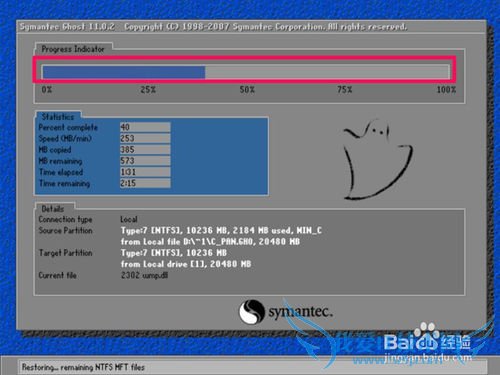Click the C_PAN.GHO local file line
Viewport: 500px width, 375px height.
click(x=210, y=241)
